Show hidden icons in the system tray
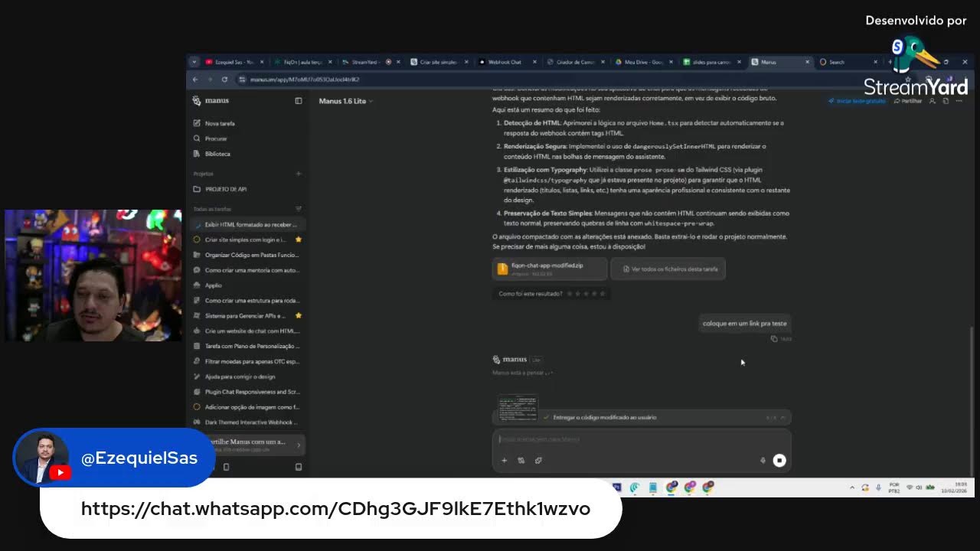 (852, 487)
